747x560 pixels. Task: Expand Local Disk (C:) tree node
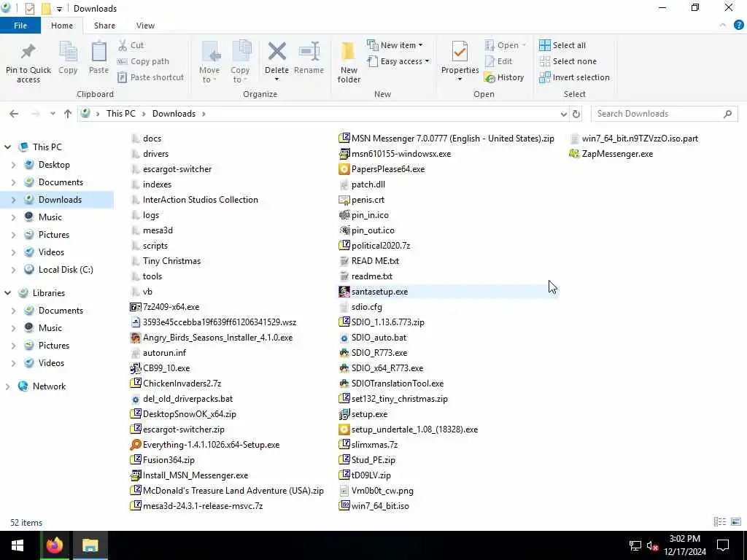[x=13, y=270]
